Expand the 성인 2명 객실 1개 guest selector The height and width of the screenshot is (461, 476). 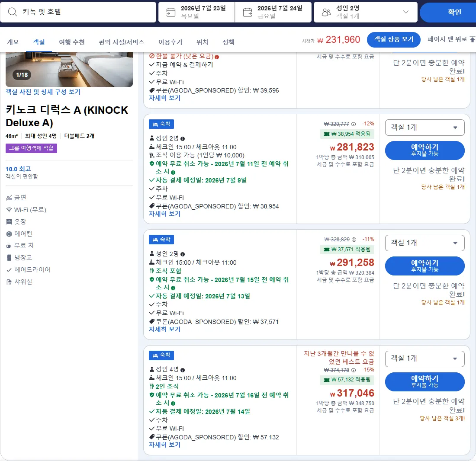coord(366,12)
